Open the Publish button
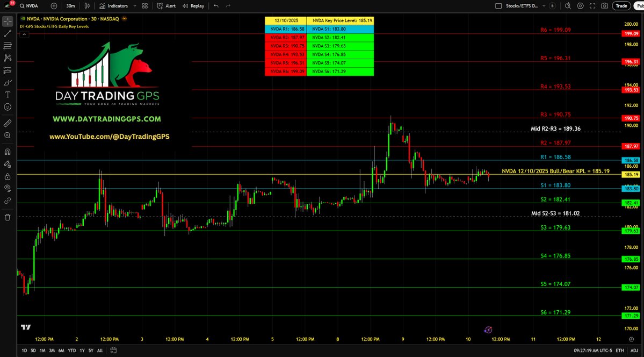Viewport: 644px width, 357px height. [x=639, y=6]
